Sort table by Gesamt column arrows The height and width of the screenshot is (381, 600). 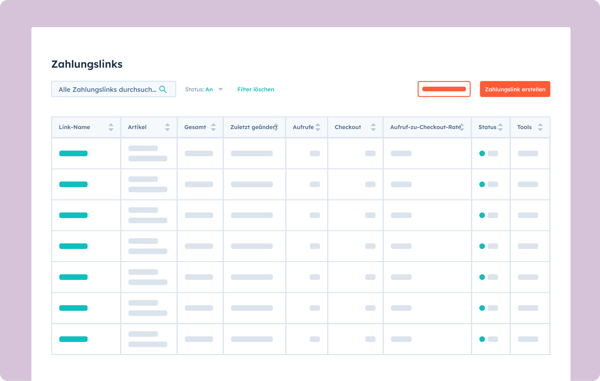[213, 127]
